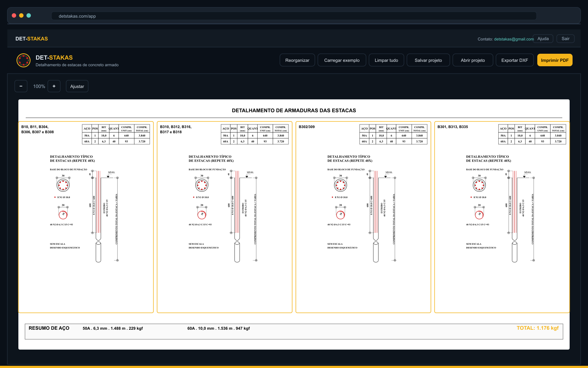This screenshot has width=588, height=368.
Task: Click the Ajustar fit button
Action: coord(77,86)
